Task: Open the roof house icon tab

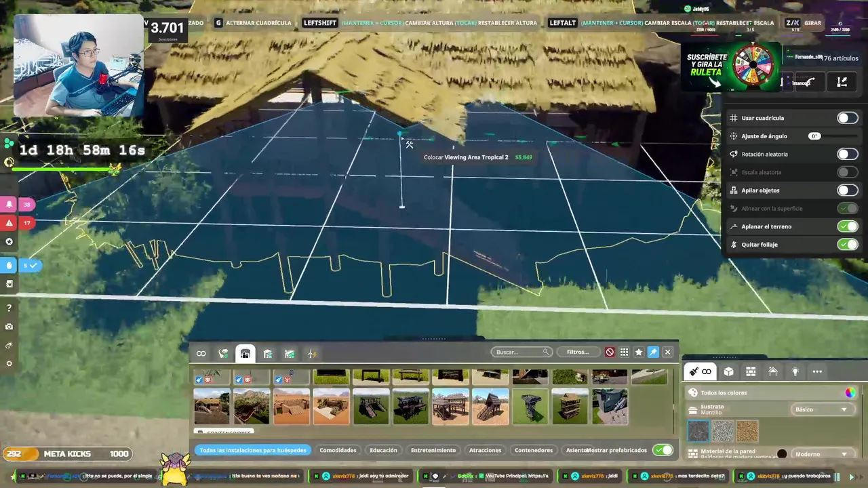Action: tap(773, 371)
